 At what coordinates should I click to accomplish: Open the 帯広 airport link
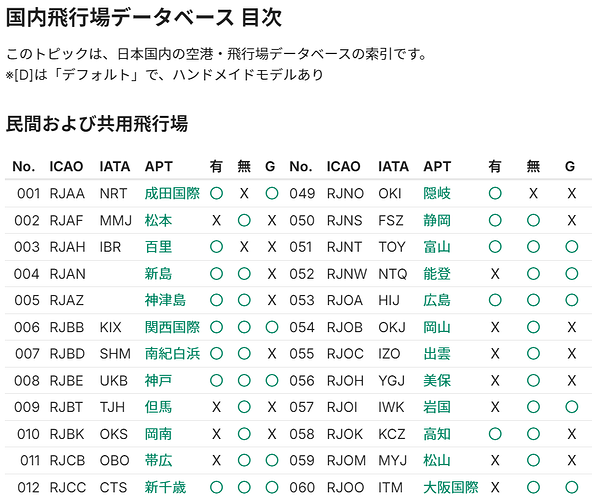coord(158,461)
